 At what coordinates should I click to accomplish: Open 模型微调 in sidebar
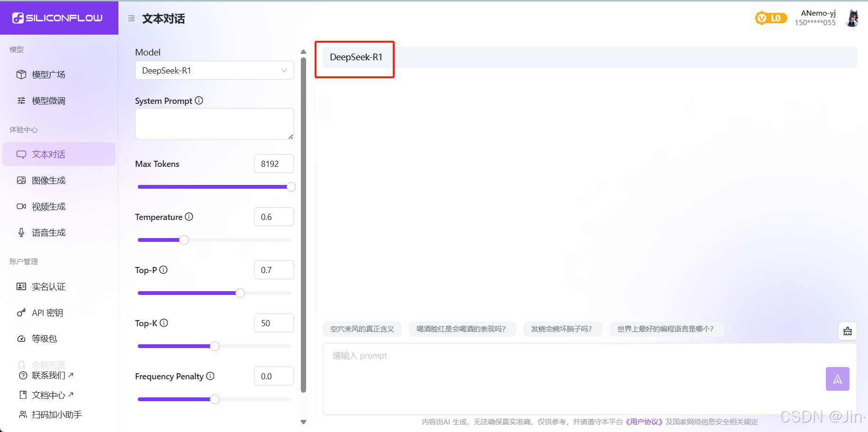point(59,101)
